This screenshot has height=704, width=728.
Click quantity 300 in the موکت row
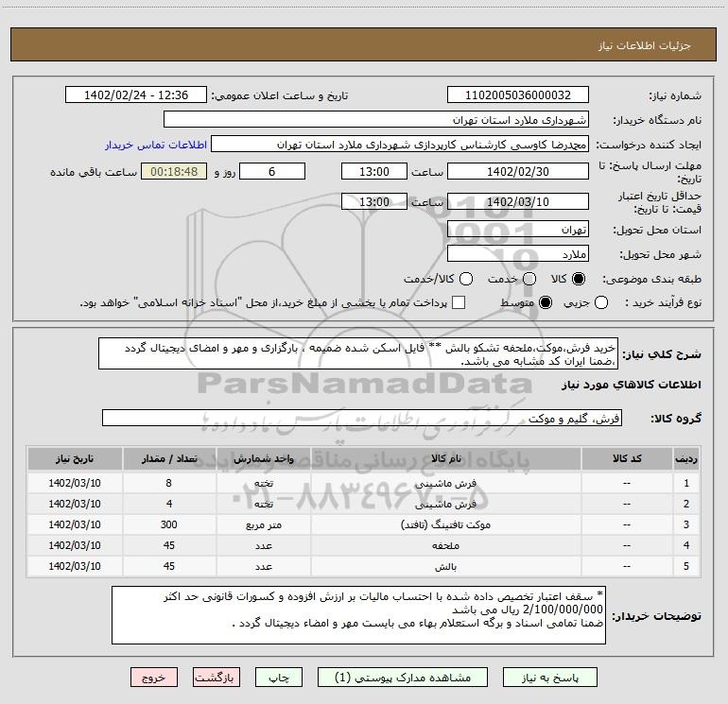click(x=169, y=524)
